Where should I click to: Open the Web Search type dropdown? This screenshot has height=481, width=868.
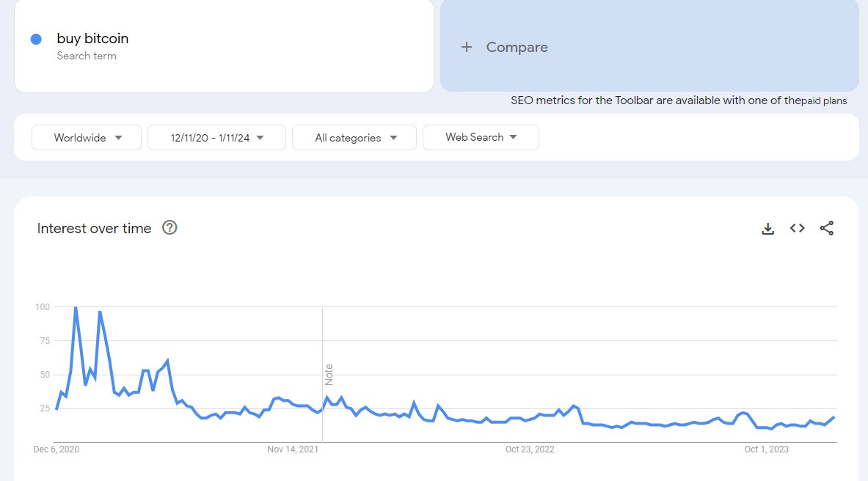[x=481, y=137]
